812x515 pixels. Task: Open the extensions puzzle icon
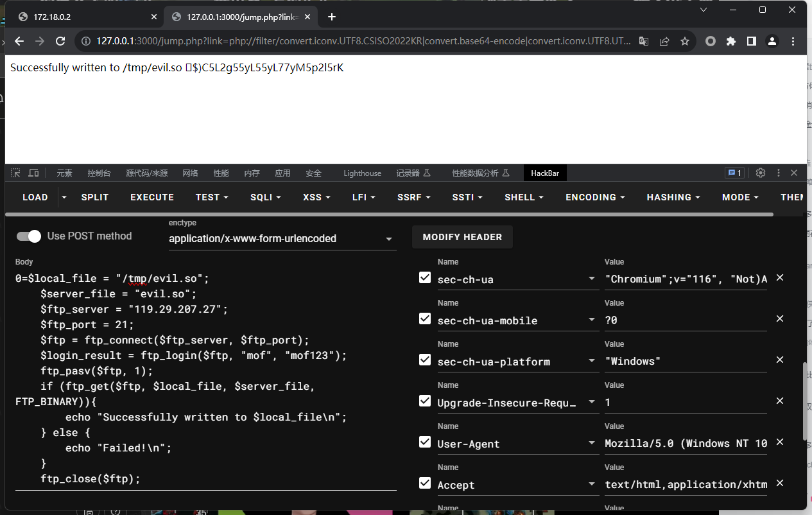(731, 41)
